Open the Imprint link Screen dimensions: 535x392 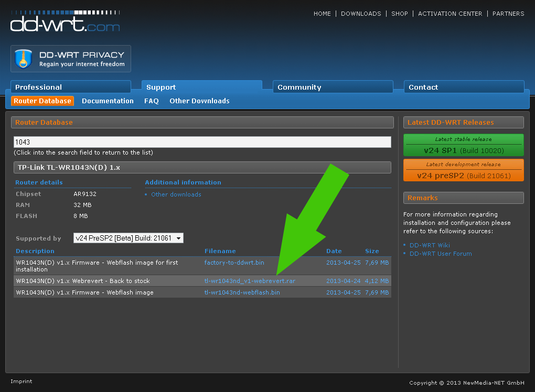tap(22, 381)
